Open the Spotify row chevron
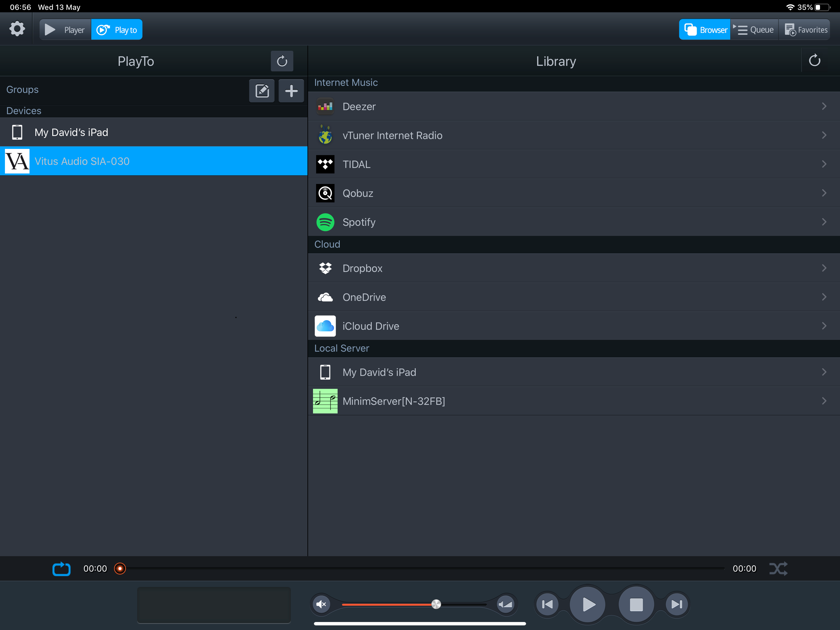The height and width of the screenshot is (630, 840). tap(824, 222)
